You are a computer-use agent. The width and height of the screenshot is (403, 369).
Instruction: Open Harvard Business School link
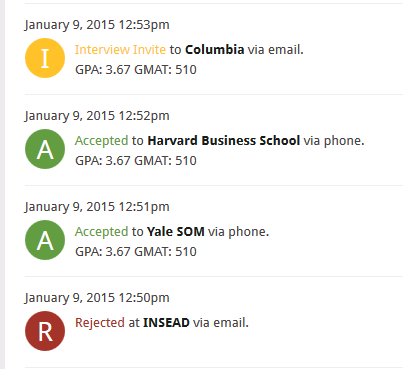pos(224,141)
